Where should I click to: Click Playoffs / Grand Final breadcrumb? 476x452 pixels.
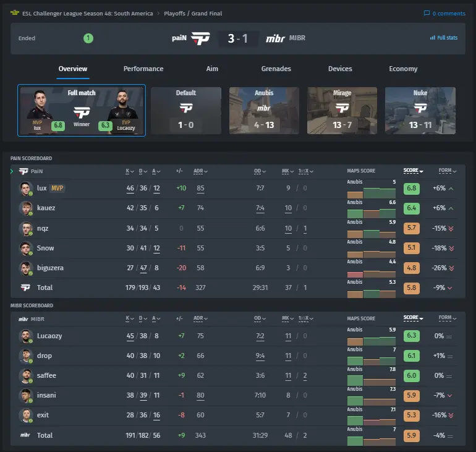(193, 14)
